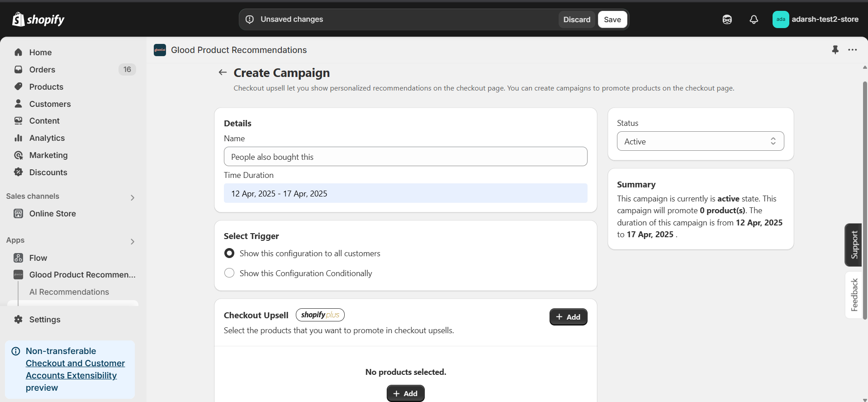This screenshot has width=868, height=402.
Task: Open Settings in the sidebar
Action: [44, 320]
